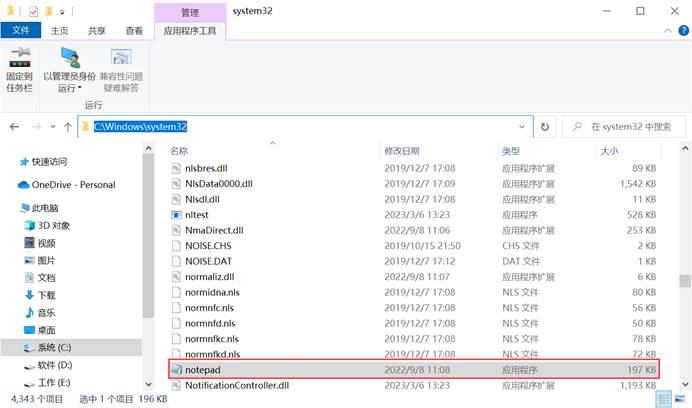Switch to the 查看 view tab

tap(133, 31)
